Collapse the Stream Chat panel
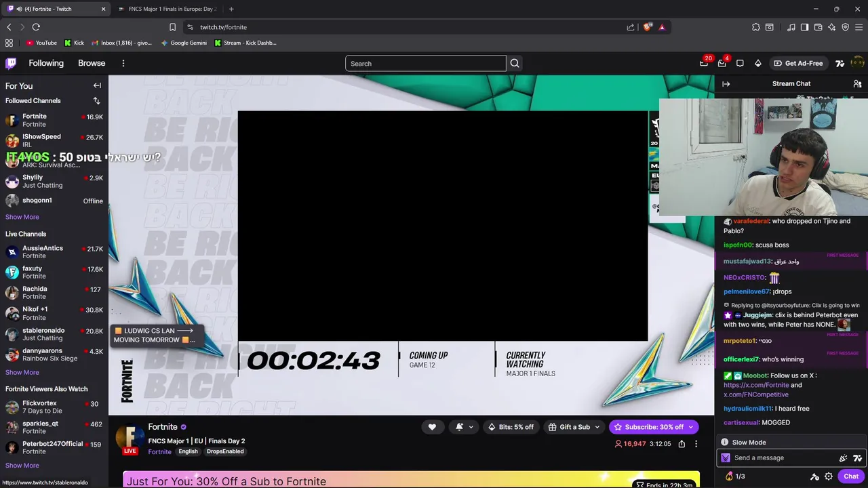Viewport: 868px width, 488px height. [x=726, y=83]
